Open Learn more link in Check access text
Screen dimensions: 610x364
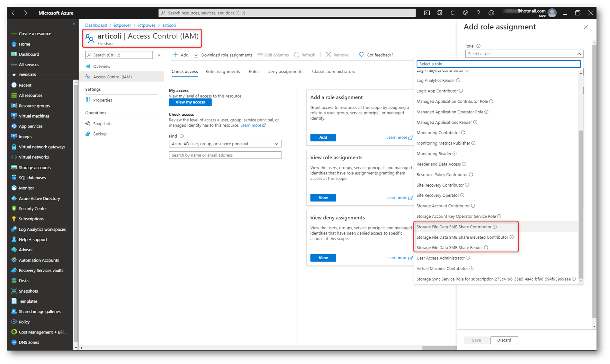click(253, 125)
